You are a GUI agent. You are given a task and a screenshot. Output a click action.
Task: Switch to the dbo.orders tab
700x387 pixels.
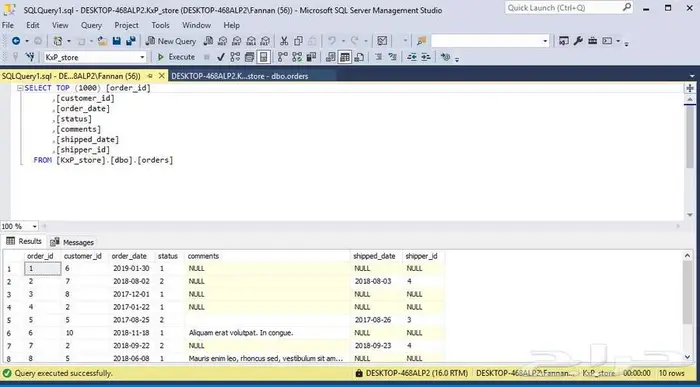(x=240, y=76)
